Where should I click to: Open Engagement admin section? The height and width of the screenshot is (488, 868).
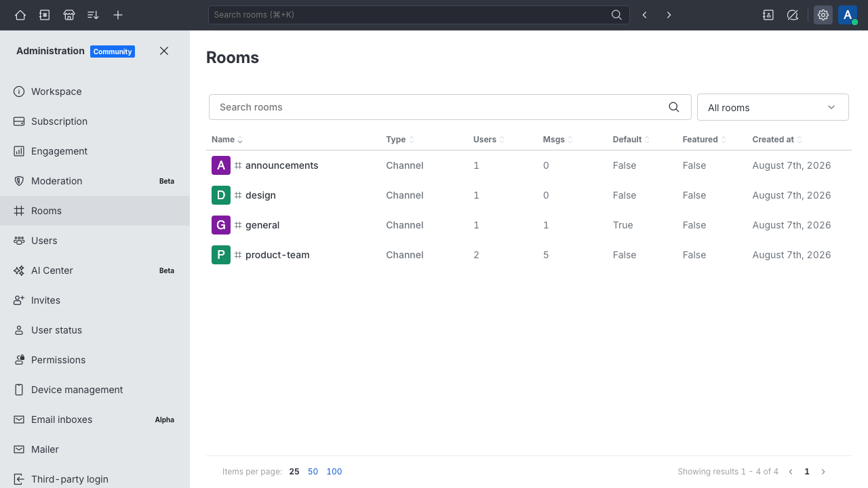point(95,151)
